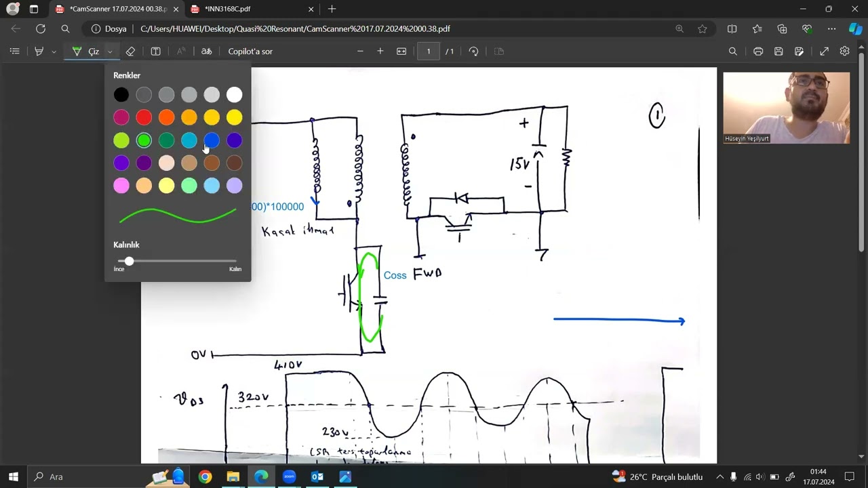The width and height of the screenshot is (868, 488).
Task: Rotate the PDF page
Action: tap(473, 52)
